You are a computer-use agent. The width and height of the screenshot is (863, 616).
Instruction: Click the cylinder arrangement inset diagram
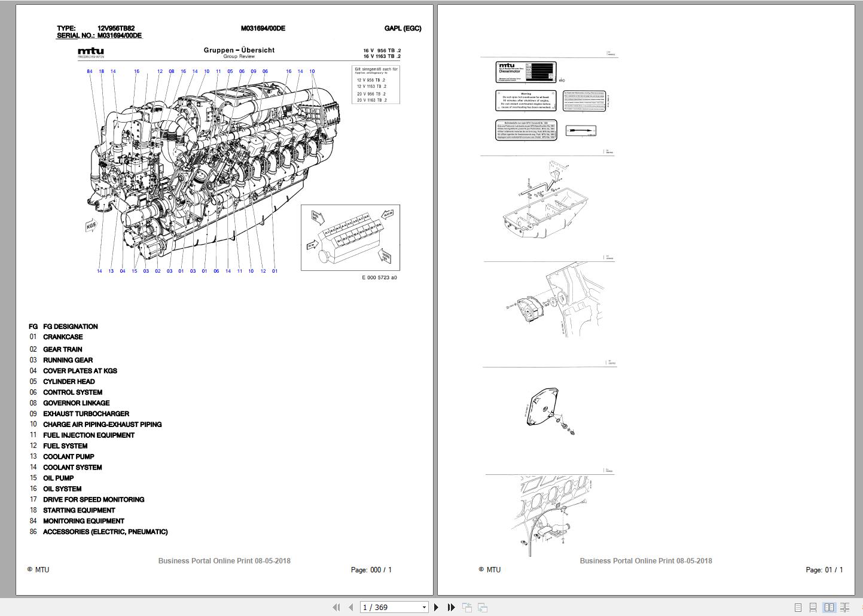click(350, 237)
